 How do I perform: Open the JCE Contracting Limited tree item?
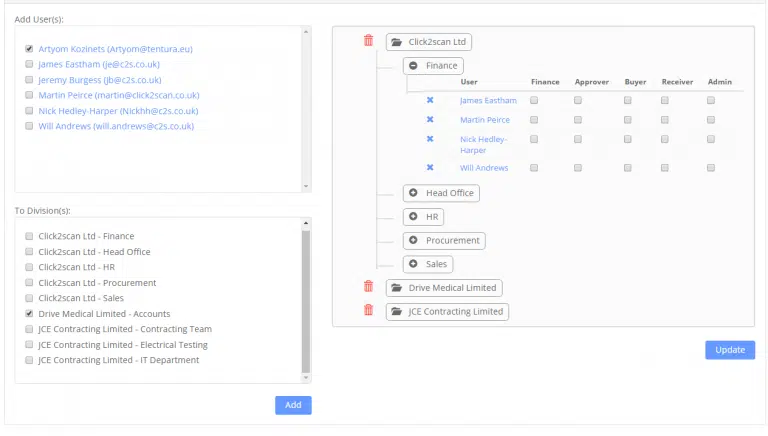(447, 312)
